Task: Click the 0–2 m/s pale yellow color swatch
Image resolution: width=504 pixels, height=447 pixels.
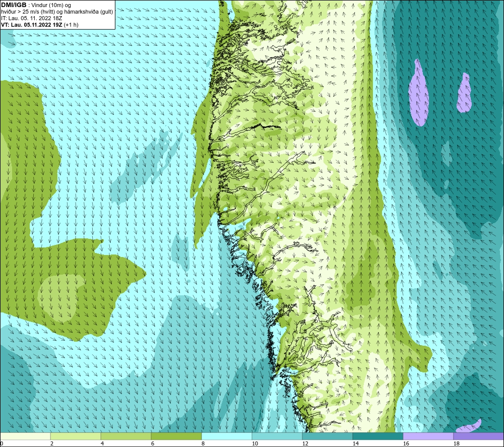Action: point(25,436)
